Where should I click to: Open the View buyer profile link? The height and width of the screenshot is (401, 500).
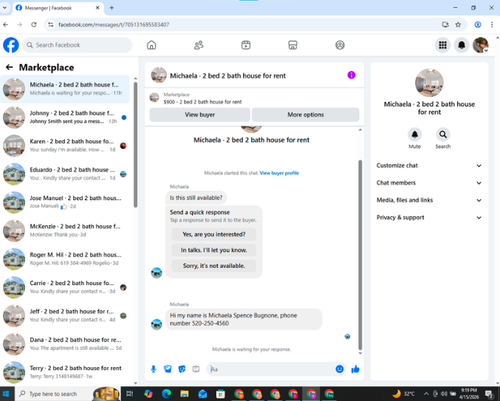279,173
